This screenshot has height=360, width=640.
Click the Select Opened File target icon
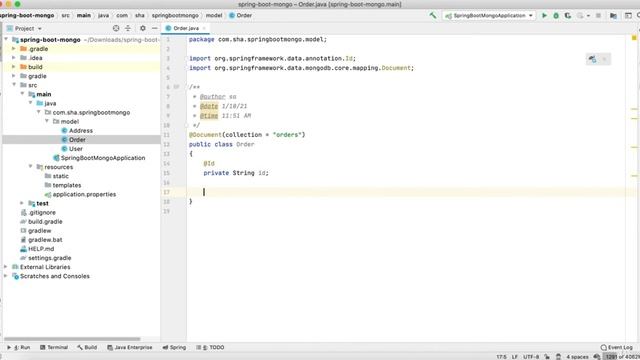[x=116, y=28]
